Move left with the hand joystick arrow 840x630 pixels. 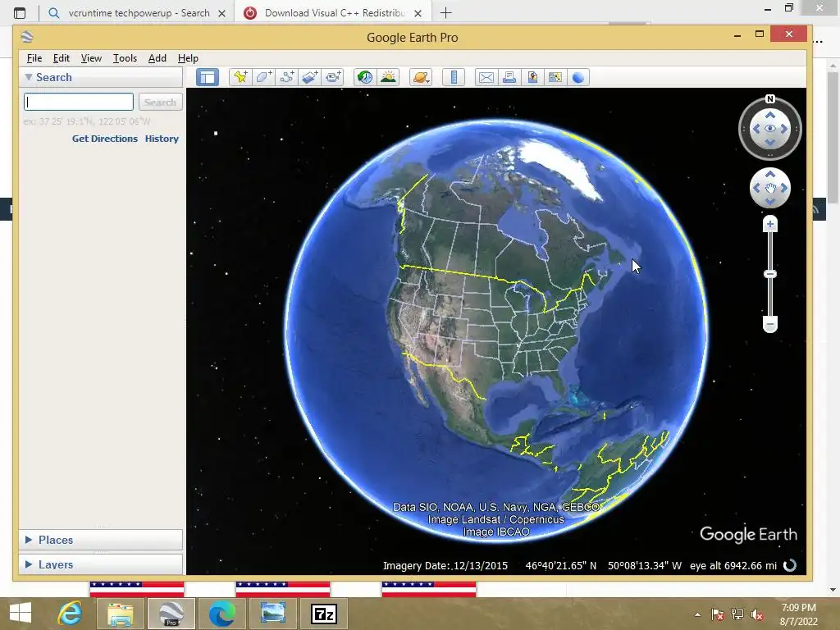[x=756, y=188]
